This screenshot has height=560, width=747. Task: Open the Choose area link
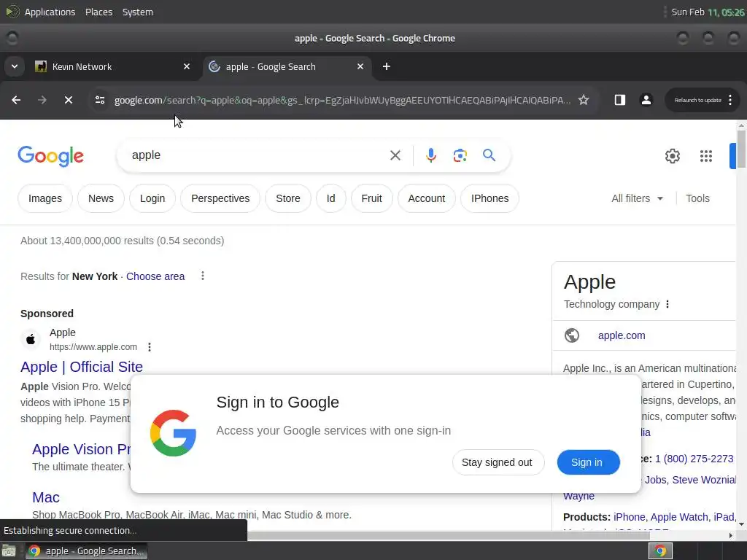click(x=155, y=276)
